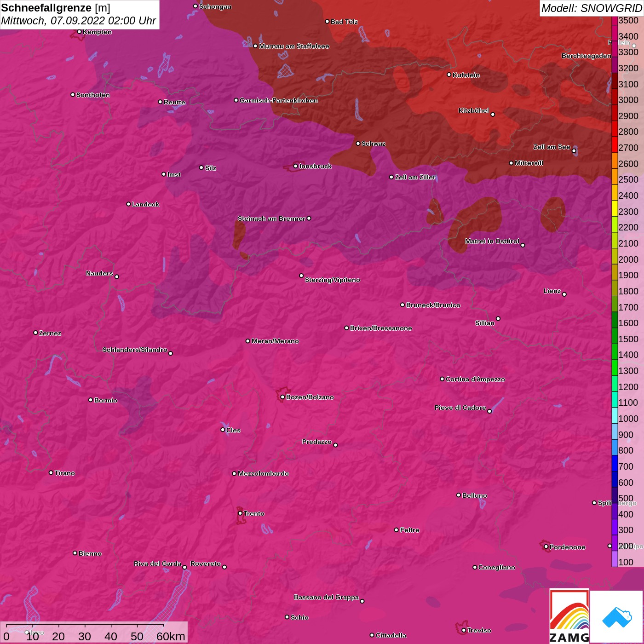The image size is (644, 644).
Task: Click the Treviso city marker
Action: click(x=464, y=630)
